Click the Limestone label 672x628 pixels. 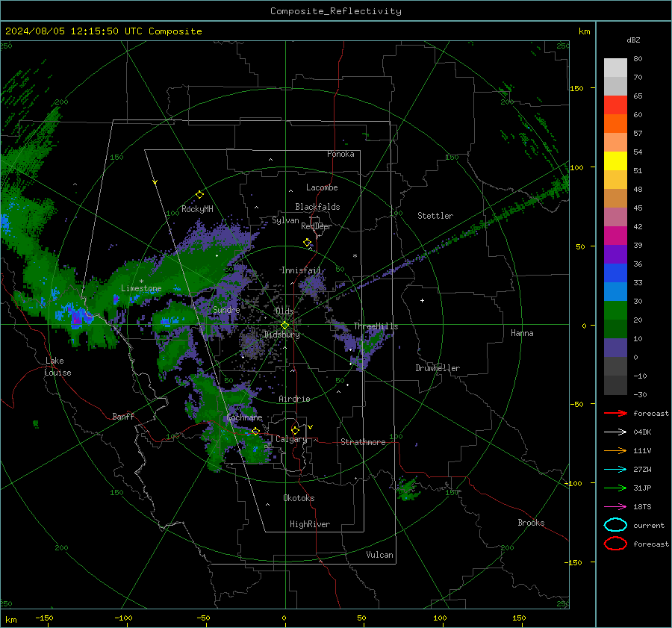click(141, 288)
